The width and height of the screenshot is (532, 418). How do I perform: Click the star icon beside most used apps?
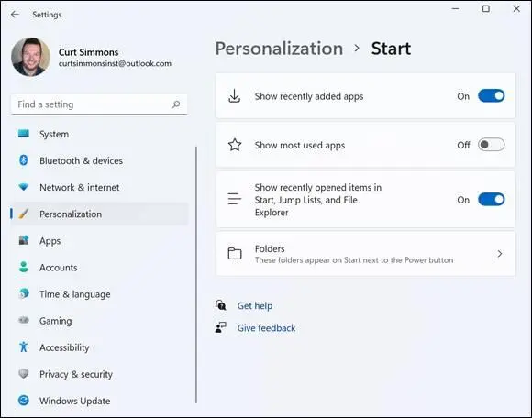235,145
